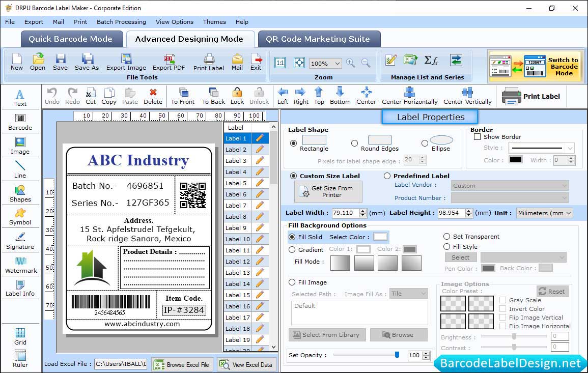Align object Center Horizontally
588x373 pixels.
(409, 96)
